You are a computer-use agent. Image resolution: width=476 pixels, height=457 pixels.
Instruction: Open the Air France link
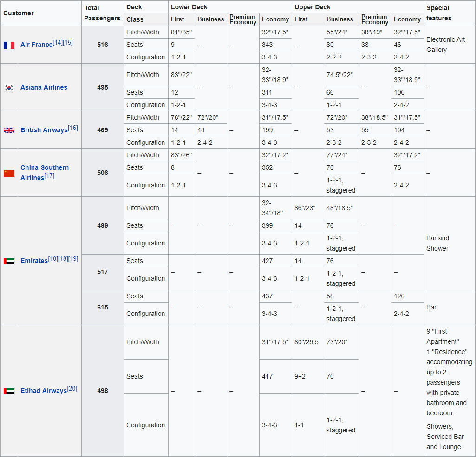tap(36, 45)
